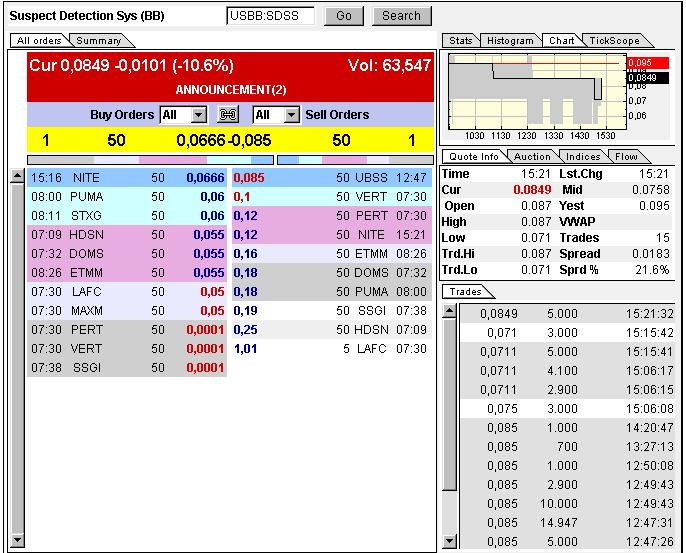Open the Histogram tab

click(x=510, y=40)
